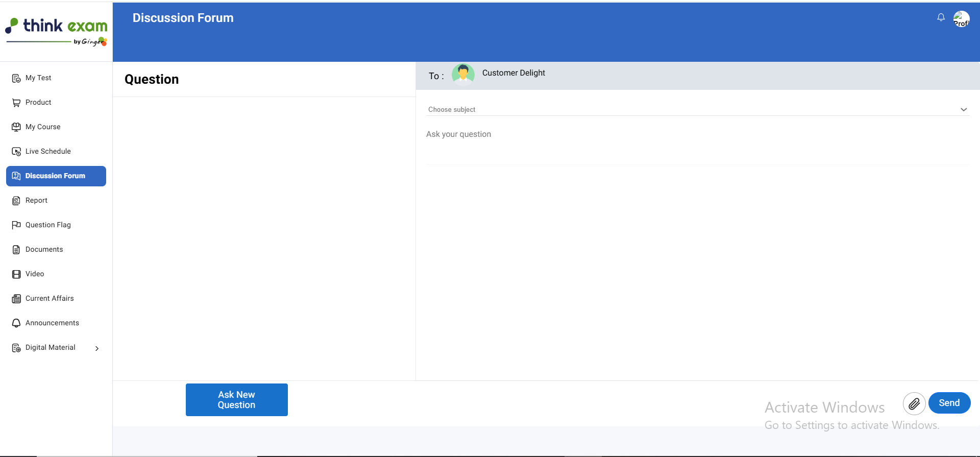
Task: Click the My Test clipboard icon
Action: (16, 78)
